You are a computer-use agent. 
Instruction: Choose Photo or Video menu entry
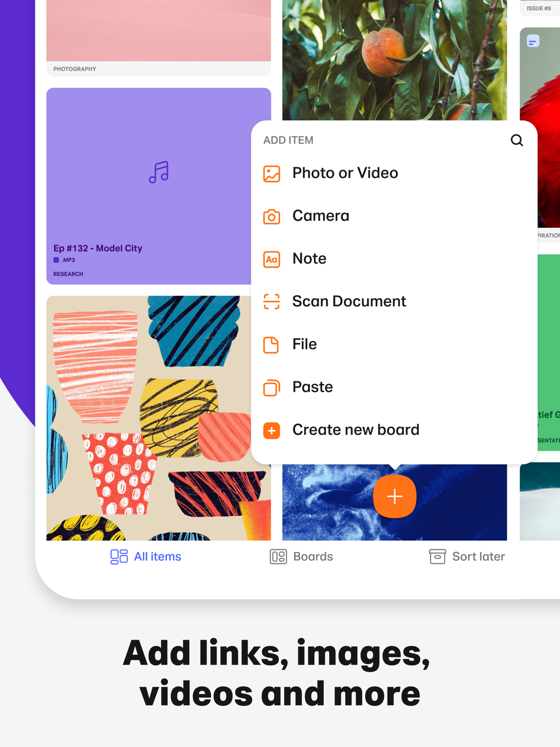point(394,173)
